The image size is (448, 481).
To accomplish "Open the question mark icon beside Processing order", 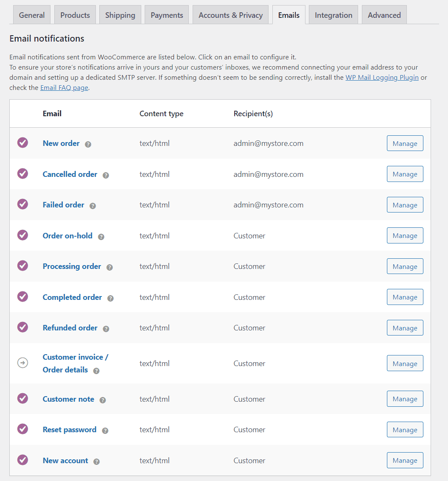I will click(x=109, y=267).
